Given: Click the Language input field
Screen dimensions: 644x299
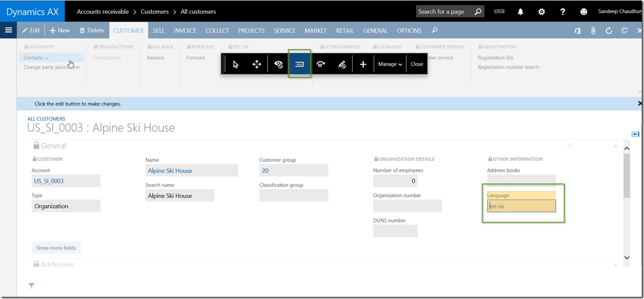Looking at the screenshot, I should tap(521, 206).
